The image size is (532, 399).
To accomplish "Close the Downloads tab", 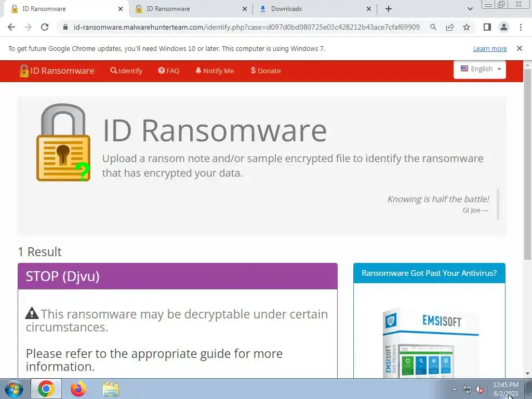I will [x=369, y=9].
